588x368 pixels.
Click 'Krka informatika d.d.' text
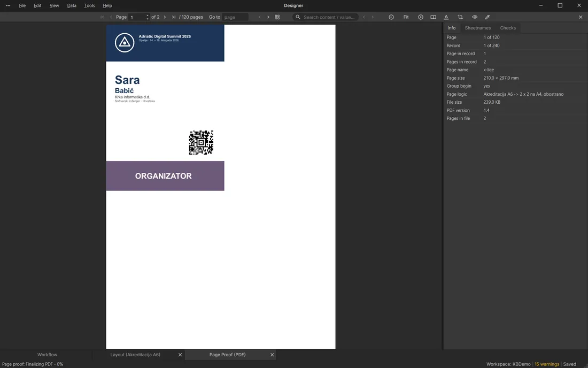(133, 97)
